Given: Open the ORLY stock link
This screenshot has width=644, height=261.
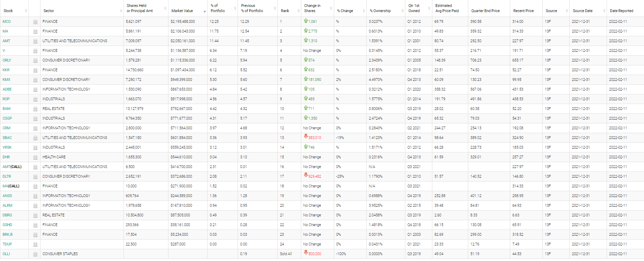Looking at the screenshot, I should tap(7, 60).
